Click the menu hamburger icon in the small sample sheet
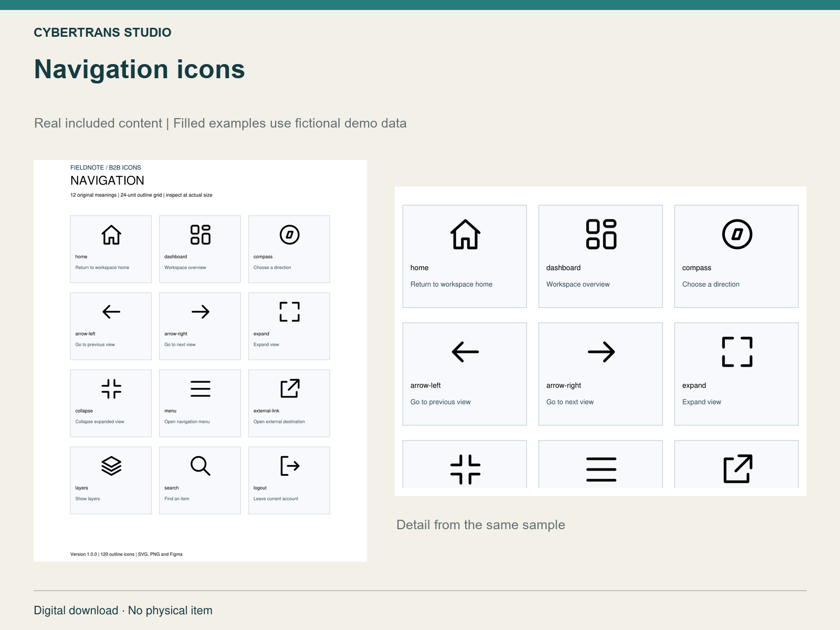Image resolution: width=840 pixels, height=630 pixels. (201, 389)
